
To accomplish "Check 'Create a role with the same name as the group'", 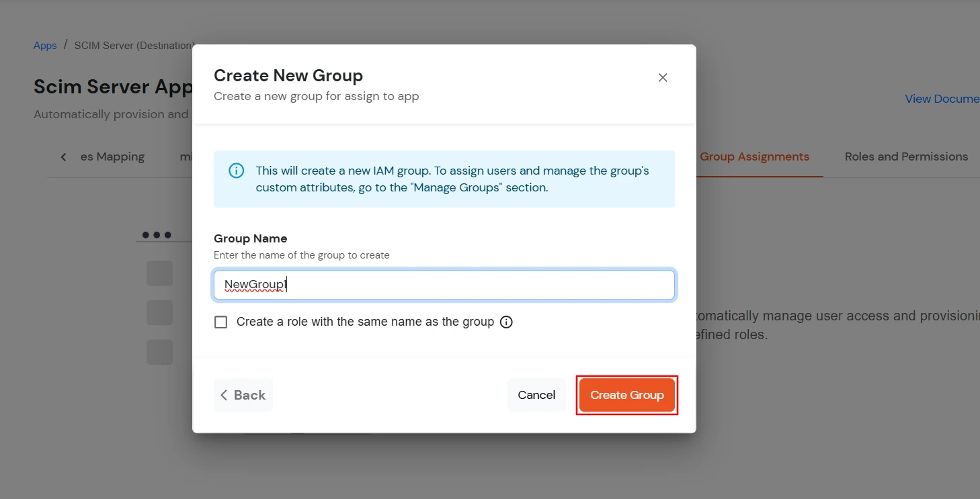I will (x=220, y=322).
